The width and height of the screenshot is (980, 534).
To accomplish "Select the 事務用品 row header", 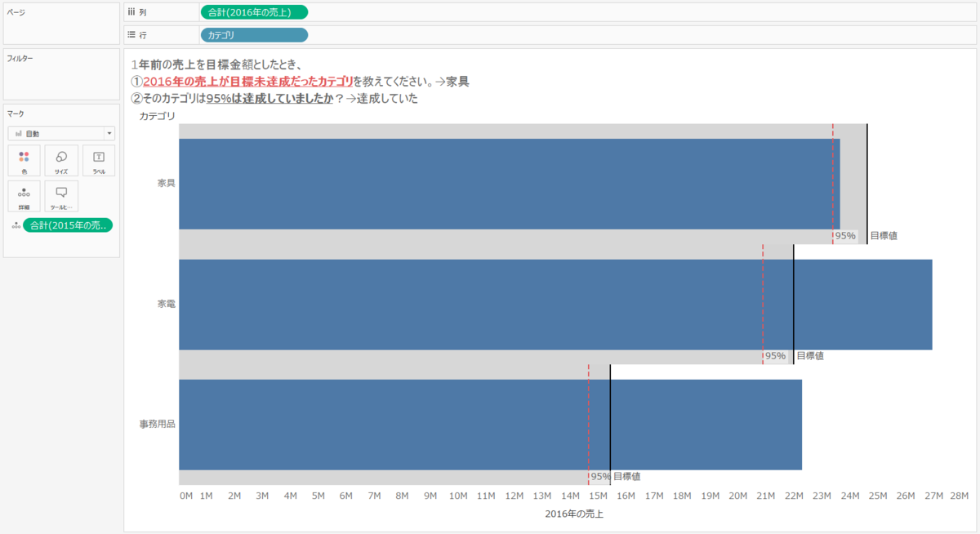I will [x=158, y=425].
